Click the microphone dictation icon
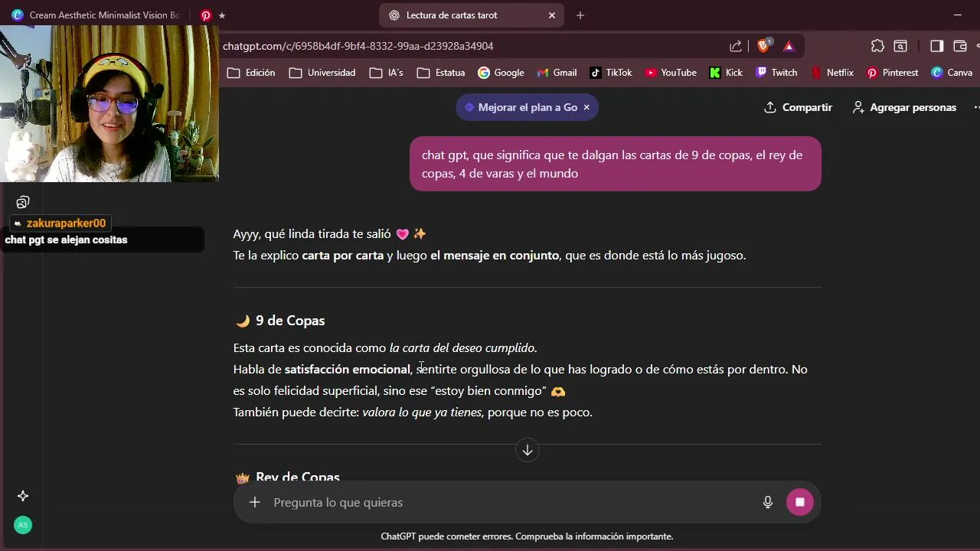The width and height of the screenshot is (980, 551). click(x=768, y=502)
